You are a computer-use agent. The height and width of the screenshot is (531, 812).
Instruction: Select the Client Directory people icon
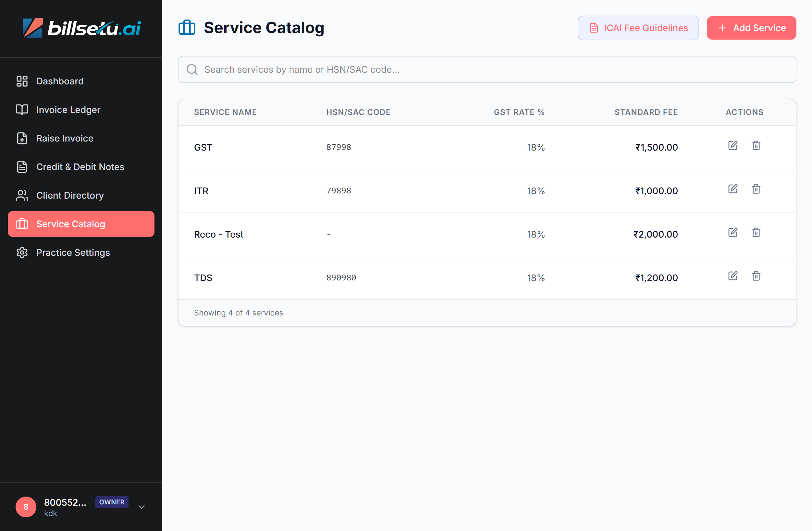22,195
